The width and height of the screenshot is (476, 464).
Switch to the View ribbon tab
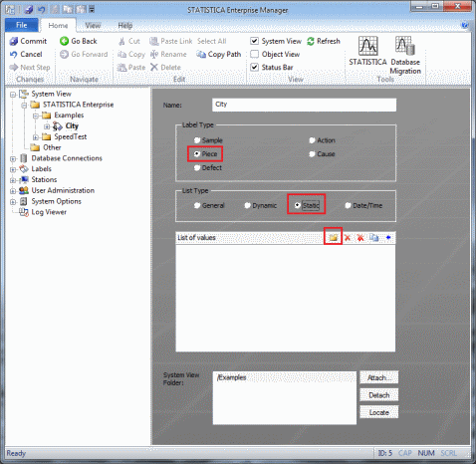93,26
